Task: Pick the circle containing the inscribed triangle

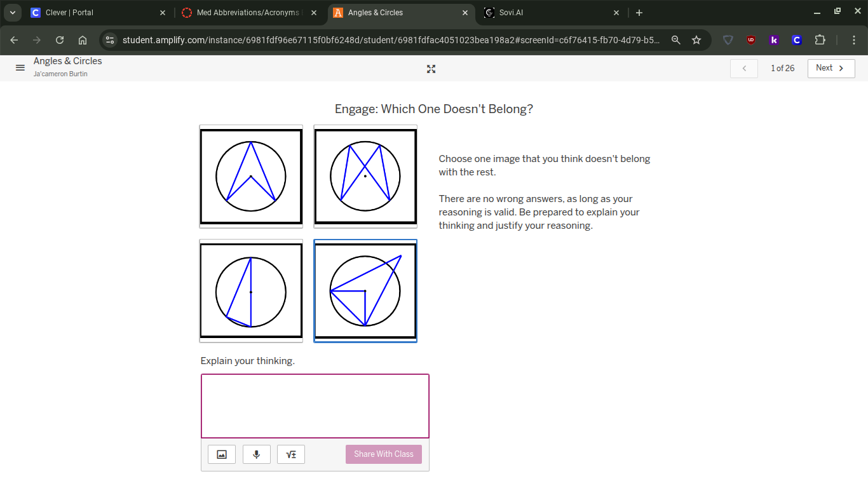Action: click(x=251, y=291)
